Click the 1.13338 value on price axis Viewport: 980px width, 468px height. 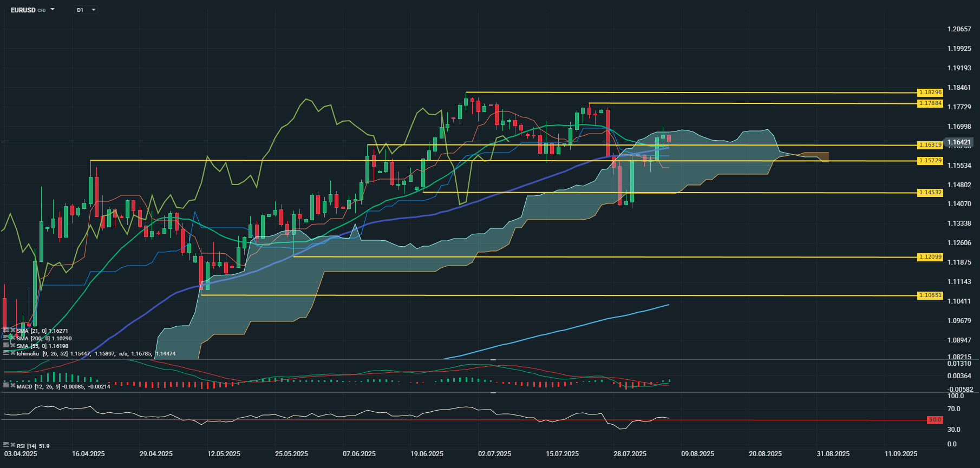pyautogui.click(x=959, y=223)
